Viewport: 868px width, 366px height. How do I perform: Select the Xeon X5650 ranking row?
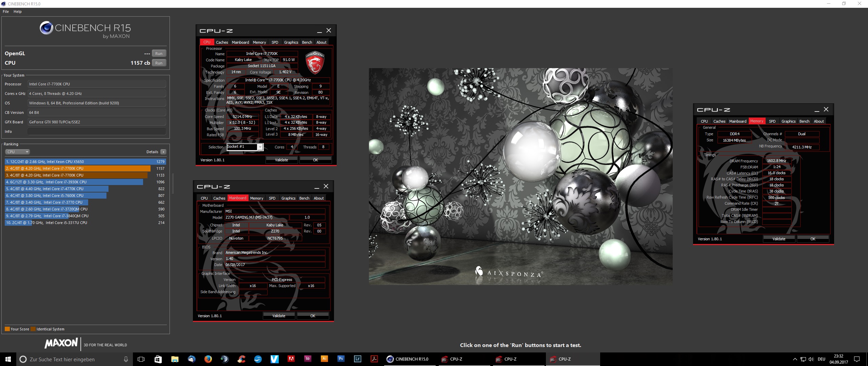pyautogui.click(x=85, y=162)
